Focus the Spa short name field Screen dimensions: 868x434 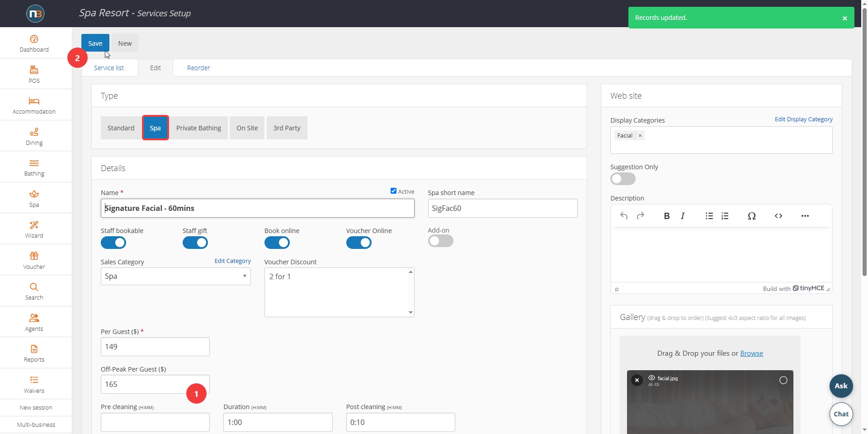503,208
